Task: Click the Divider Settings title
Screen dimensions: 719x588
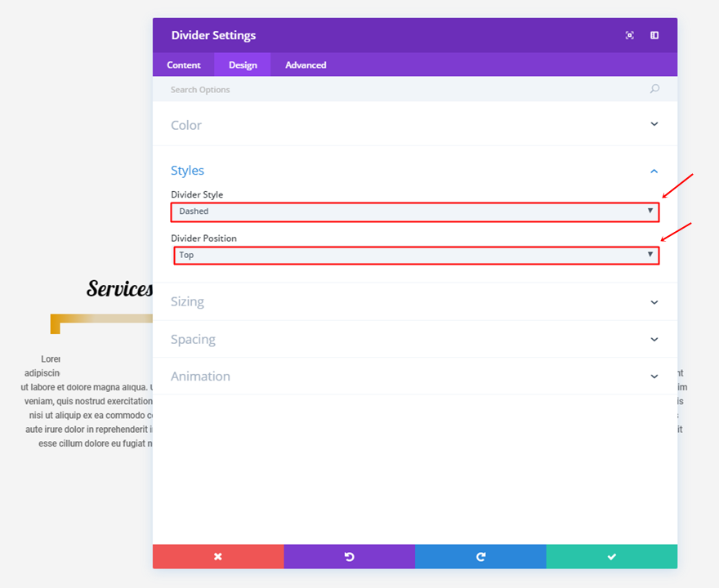Action: point(214,35)
